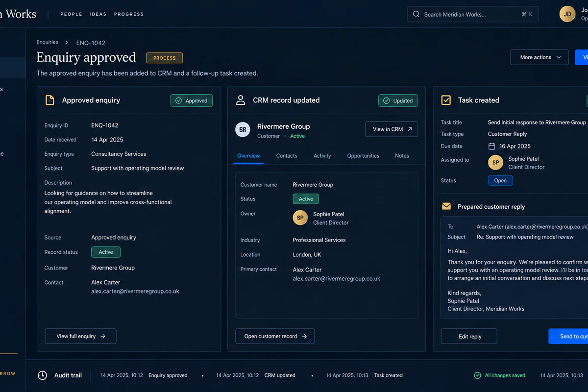
Task: Click contact email in Approved enquiry card
Action: (135, 291)
